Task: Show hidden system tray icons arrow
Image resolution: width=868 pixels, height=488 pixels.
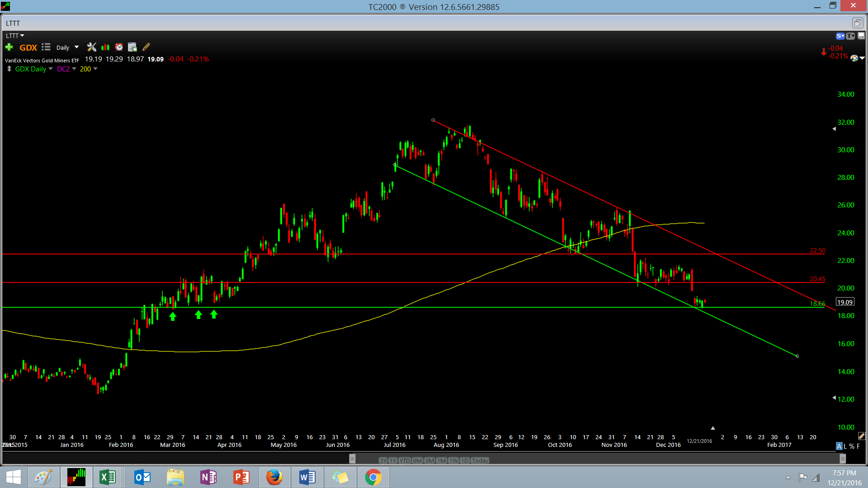Action: tap(788, 478)
